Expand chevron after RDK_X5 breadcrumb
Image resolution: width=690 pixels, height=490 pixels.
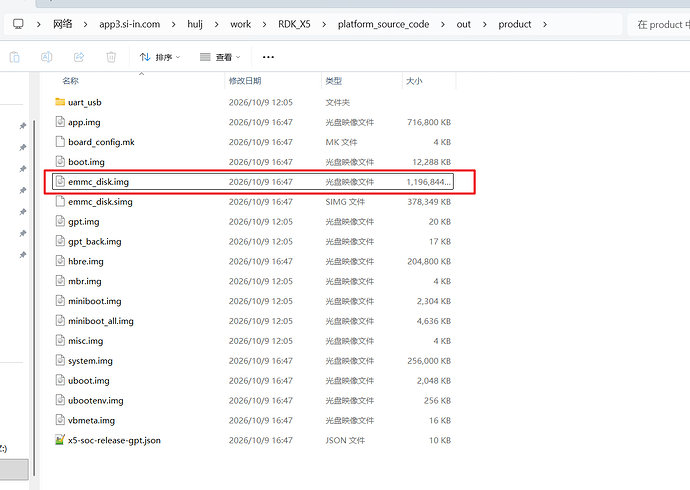[324, 25]
